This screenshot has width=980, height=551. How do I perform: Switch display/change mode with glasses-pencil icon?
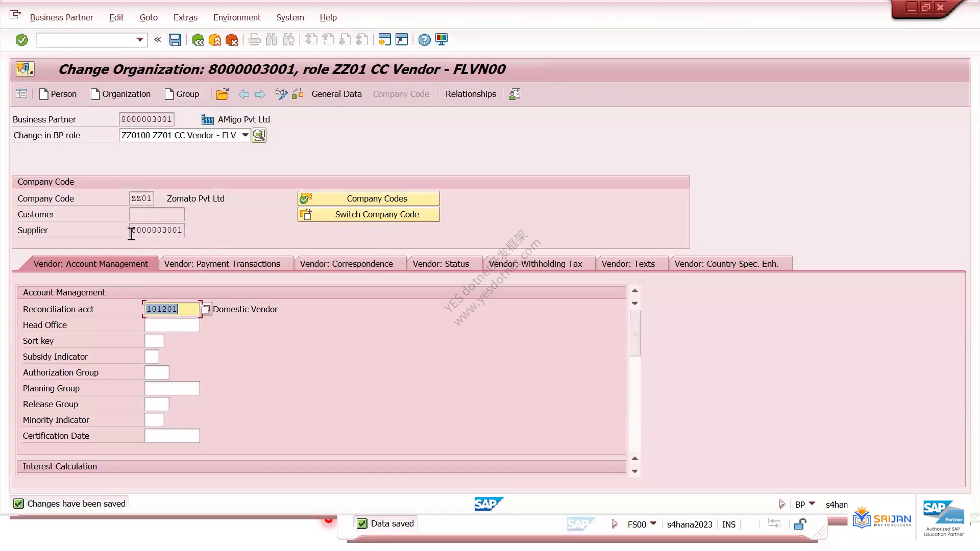pos(281,94)
